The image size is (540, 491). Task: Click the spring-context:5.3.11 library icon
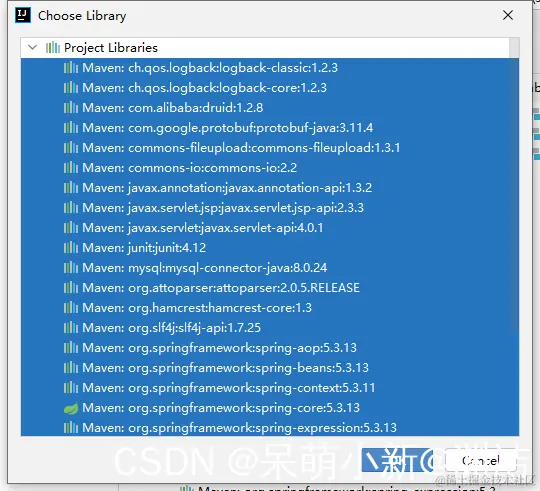click(71, 388)
